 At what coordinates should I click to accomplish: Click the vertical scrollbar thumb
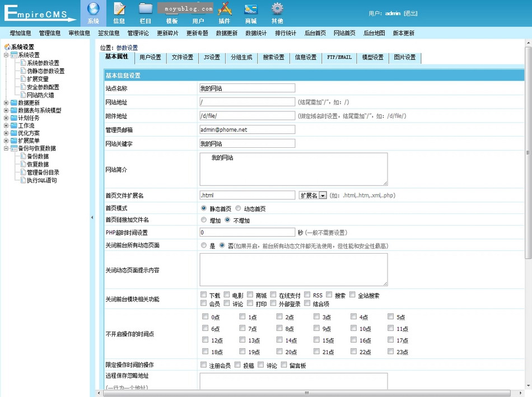tap(528, 153)
